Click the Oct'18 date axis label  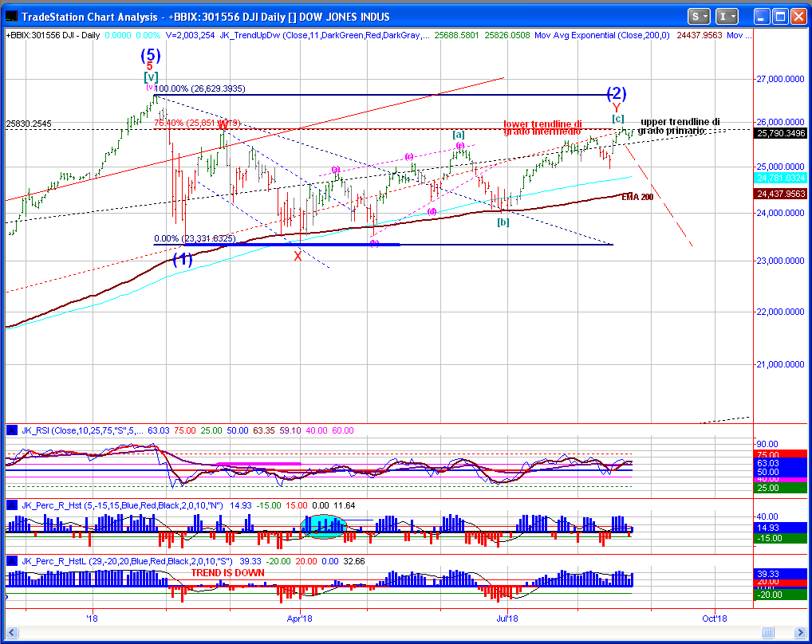click(715, 618)
